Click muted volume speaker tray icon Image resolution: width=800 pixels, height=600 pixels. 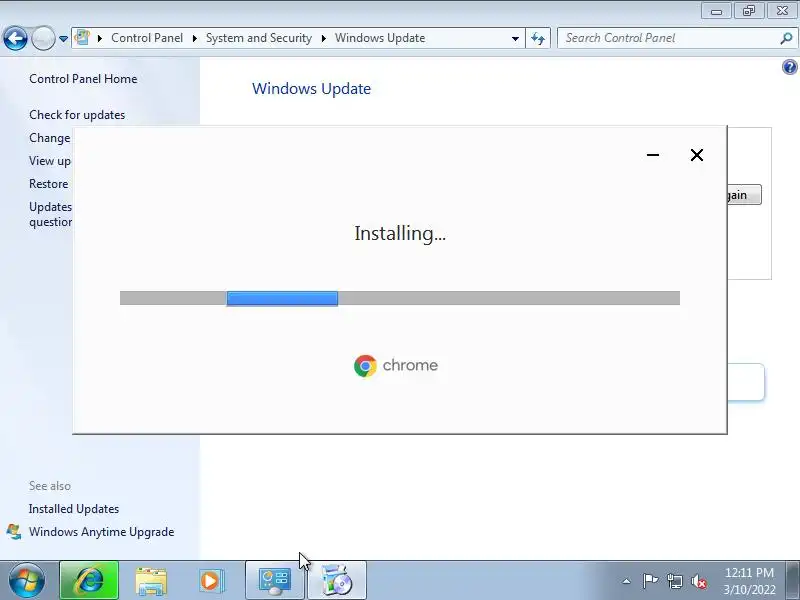click(698, 581)
